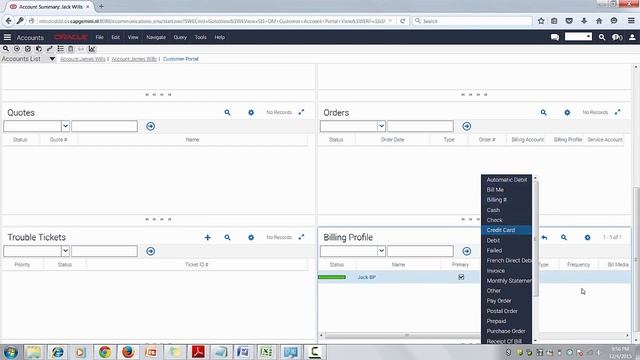Image resolution: width=640 pixels, height=360 pixels.
Task: Click the green status bar for Jack BP
Action: click(332, 277)
